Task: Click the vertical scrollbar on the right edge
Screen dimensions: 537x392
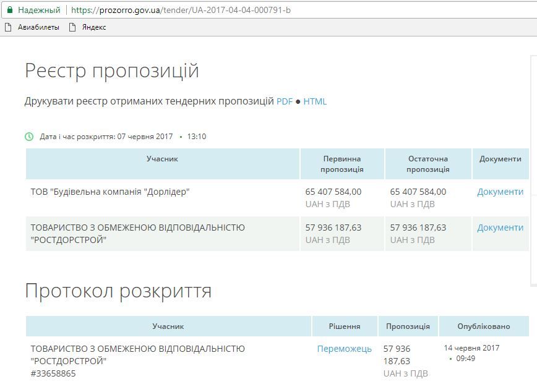Action: pyautogui.click(x=533, y=185)
